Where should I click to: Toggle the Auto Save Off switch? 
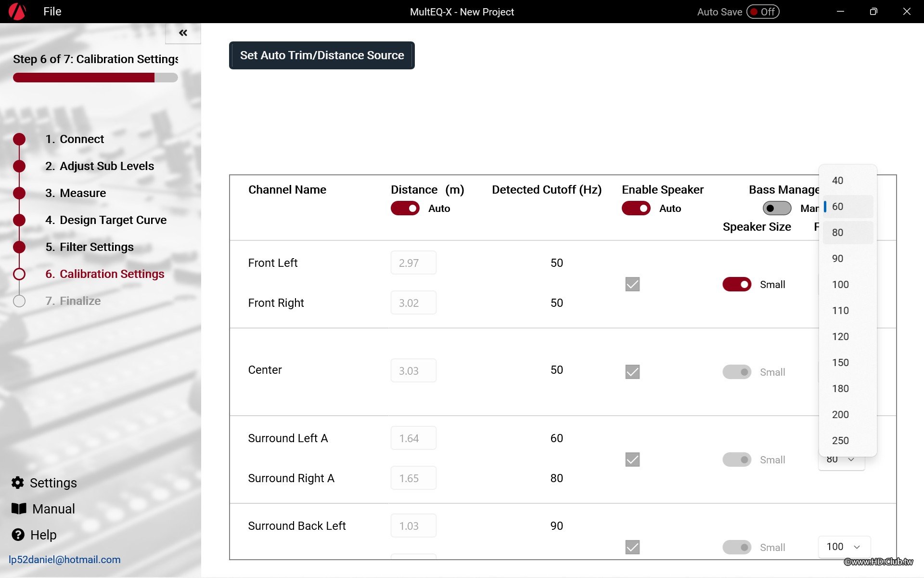763,12
